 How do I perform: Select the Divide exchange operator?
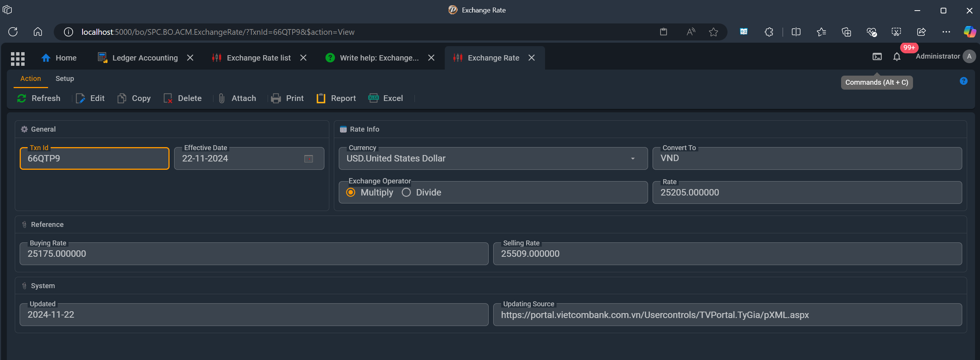click(406, 193)
